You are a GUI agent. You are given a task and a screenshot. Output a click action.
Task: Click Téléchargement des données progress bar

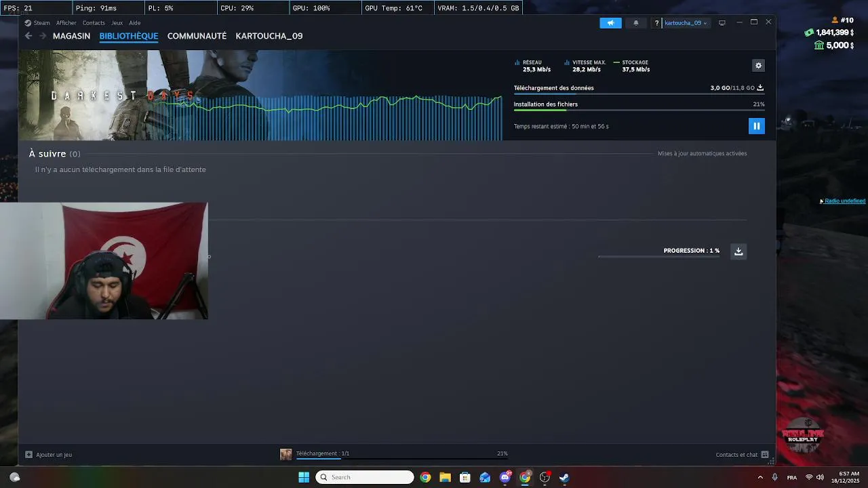[639, 94]
